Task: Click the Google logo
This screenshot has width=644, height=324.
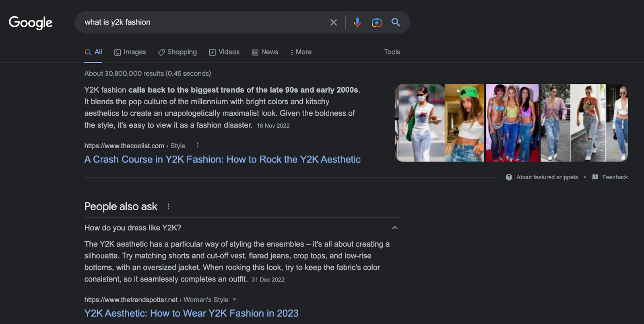Action: tap(31, 23)
